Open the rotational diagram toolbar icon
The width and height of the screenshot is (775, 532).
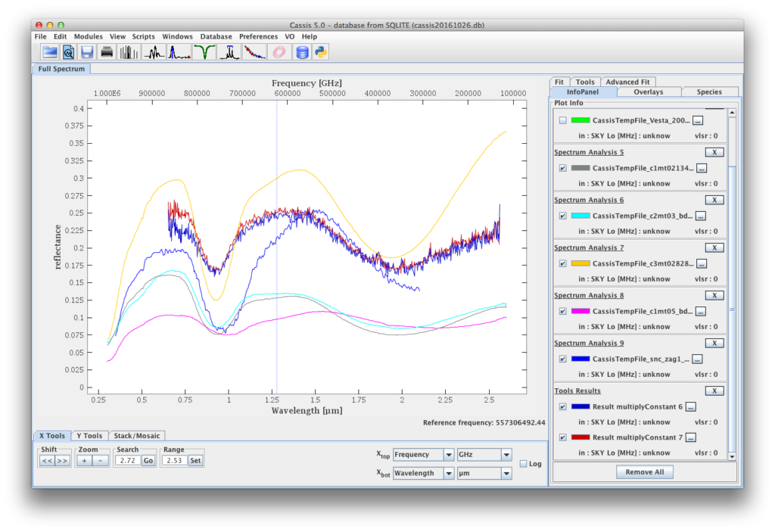point(254,51)
